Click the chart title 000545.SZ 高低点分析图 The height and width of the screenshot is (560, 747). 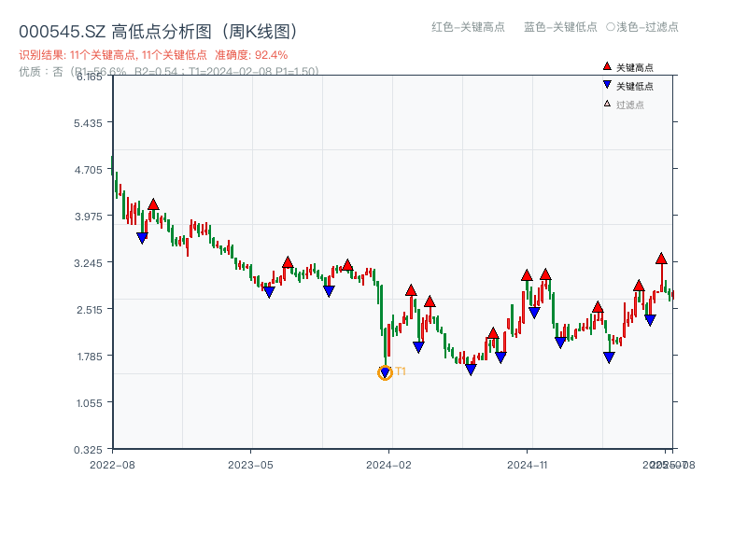(x=158, y=32)
